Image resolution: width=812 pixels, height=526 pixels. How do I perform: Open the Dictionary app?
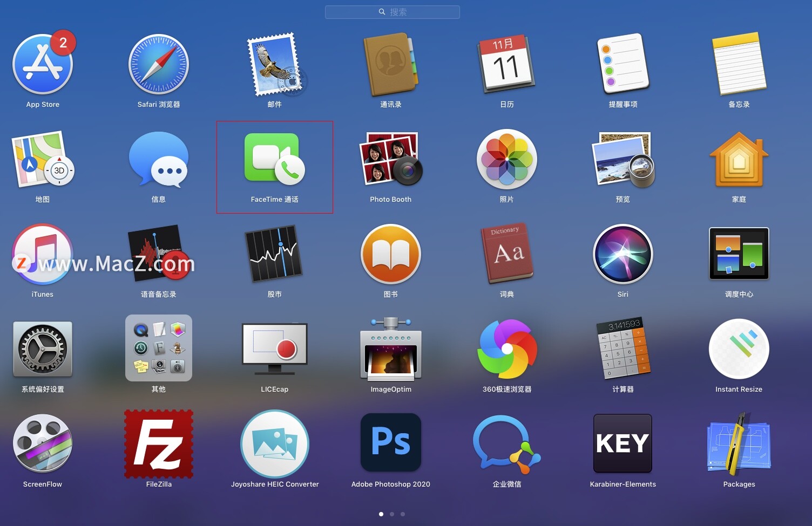[x=506, y=253]
